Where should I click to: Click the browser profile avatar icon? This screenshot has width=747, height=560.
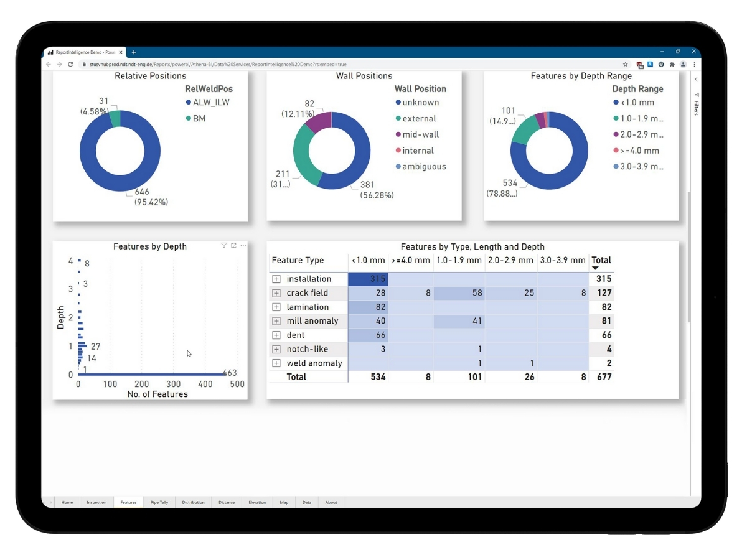click(x=683, y=64)
